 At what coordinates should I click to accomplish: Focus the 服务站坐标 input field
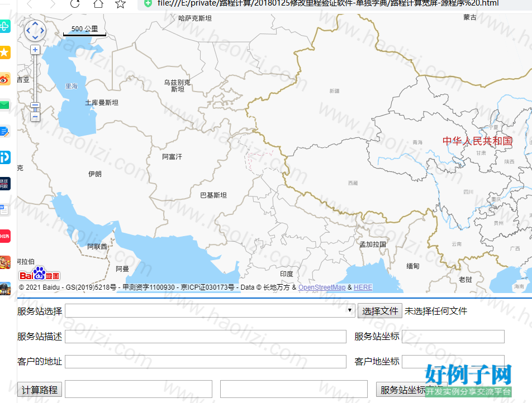click(453, 337)
